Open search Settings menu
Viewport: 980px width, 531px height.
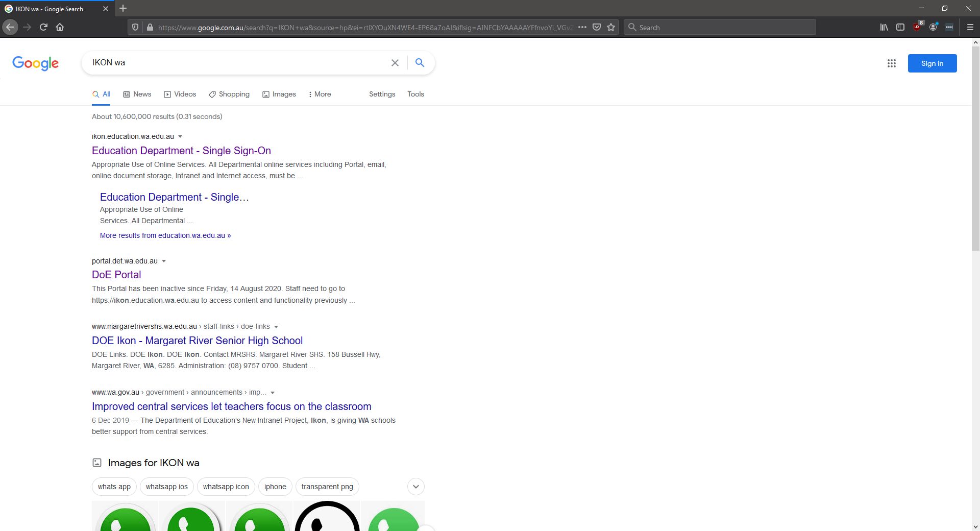[382, 94]
